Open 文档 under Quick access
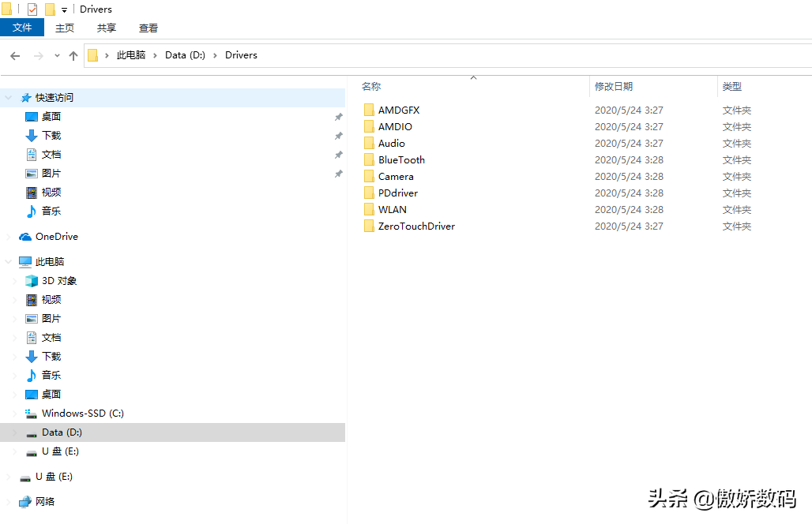Image resolution: width=812 pixels, height=524 pixels. click(x=51, y=154)
